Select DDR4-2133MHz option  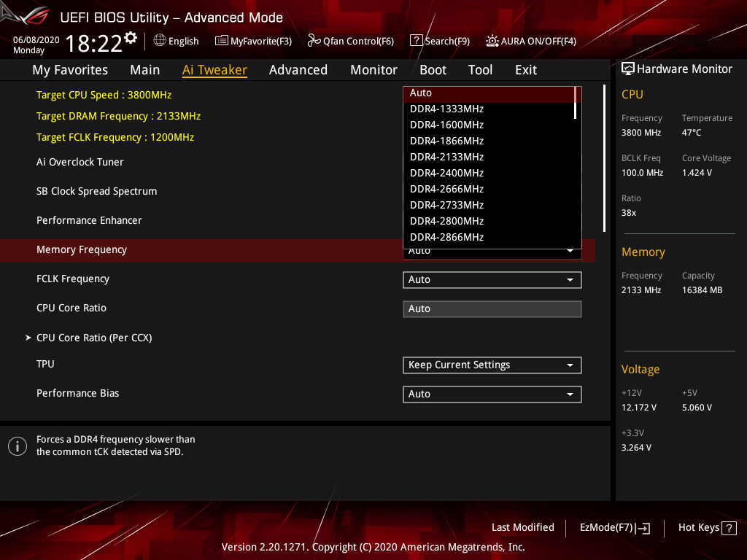point(489,157)
